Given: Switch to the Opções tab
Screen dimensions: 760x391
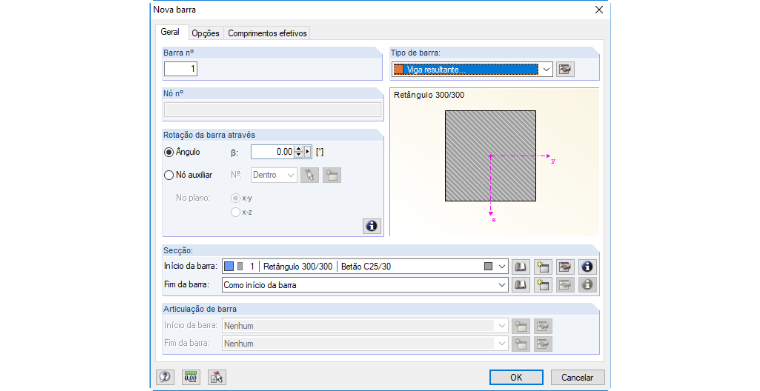Looking at the screenshot, I should (206, 33).
